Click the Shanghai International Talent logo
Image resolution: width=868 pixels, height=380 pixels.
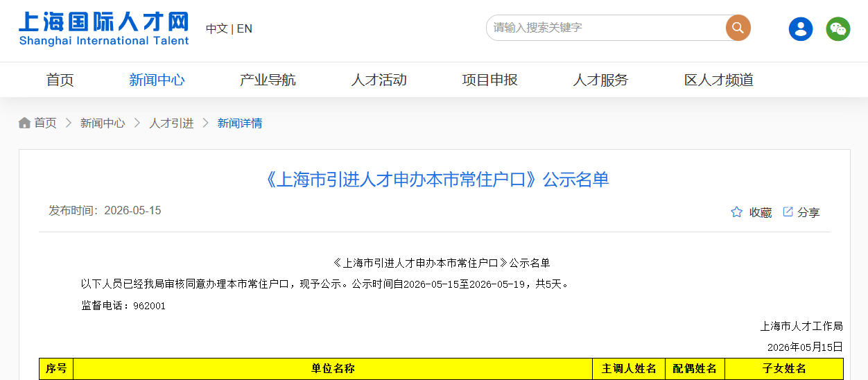click(104, 28)
